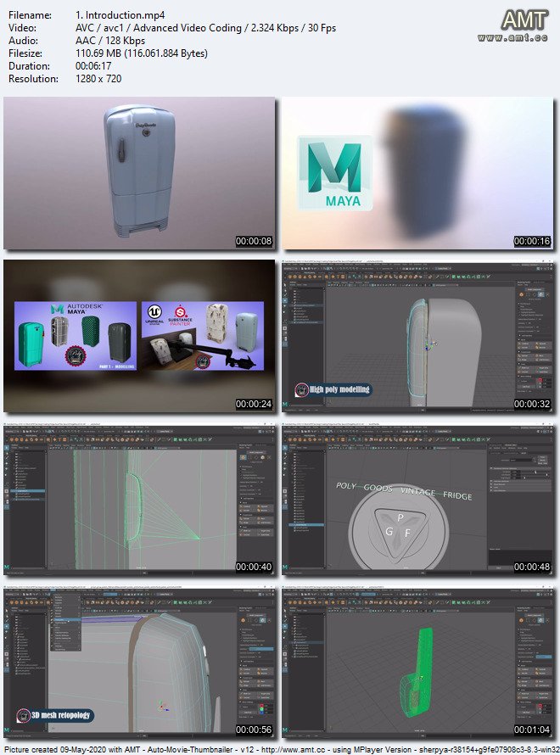Open the High poly modelling thumbnail at 00:00:32

[x=417, y=336]
